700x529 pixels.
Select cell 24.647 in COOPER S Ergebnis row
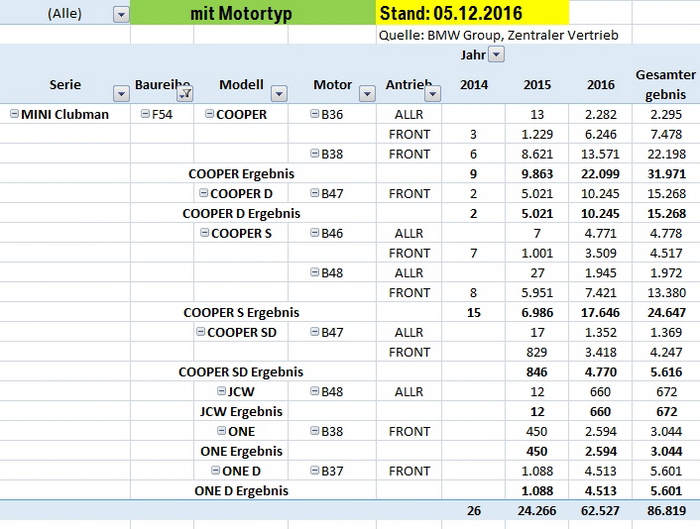[x=666, y=312]
